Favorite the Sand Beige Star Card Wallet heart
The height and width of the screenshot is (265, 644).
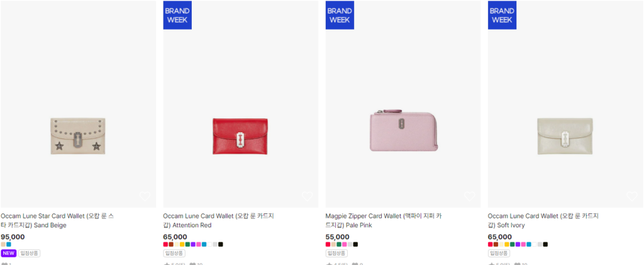point(145,196)
